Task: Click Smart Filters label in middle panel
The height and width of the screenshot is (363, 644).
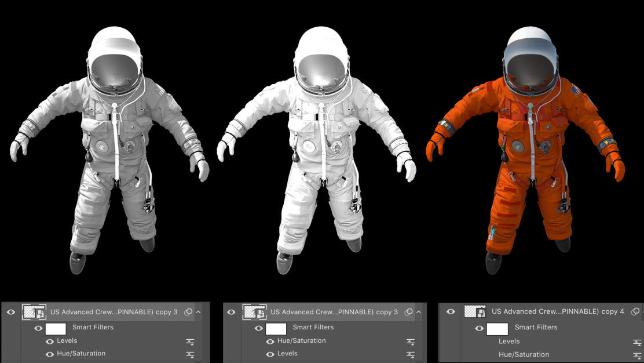Action: pyautogui.click(x=313, y=327)
